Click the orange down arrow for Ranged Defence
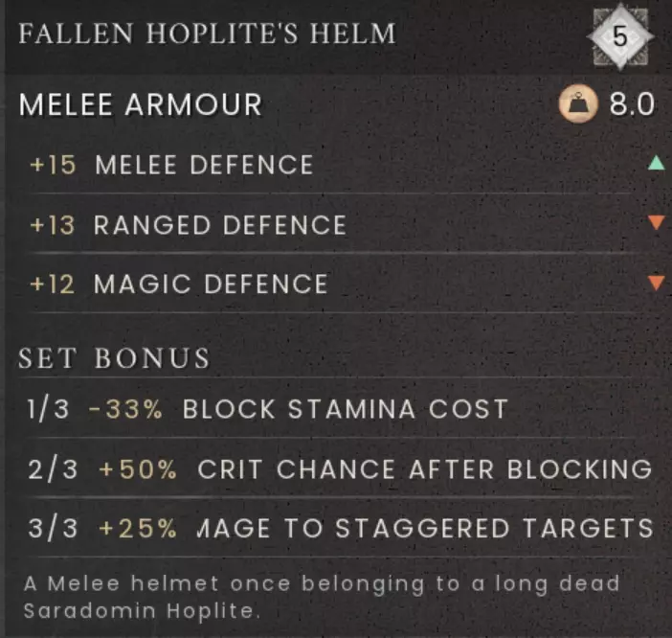672x638 pixels. point(656,223)
